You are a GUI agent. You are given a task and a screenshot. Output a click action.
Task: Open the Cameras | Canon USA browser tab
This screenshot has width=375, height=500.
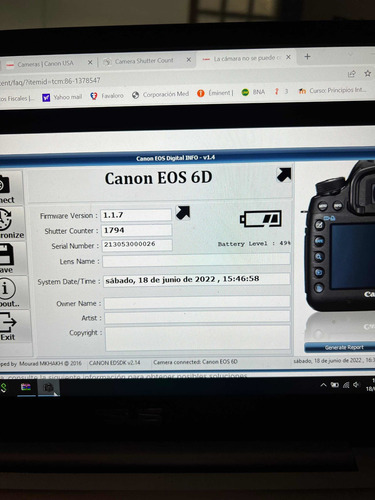45,63
